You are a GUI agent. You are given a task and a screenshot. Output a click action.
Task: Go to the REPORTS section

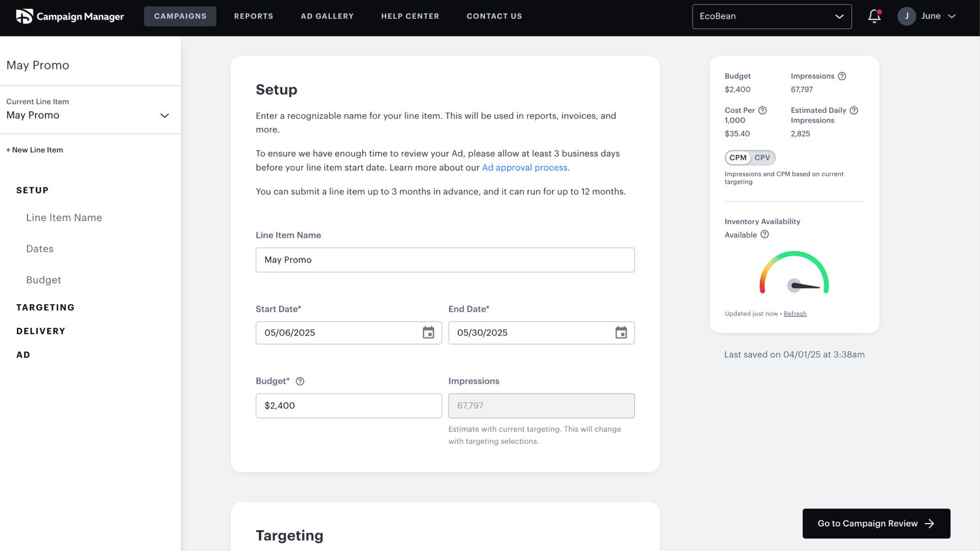[x=253, y=16]
